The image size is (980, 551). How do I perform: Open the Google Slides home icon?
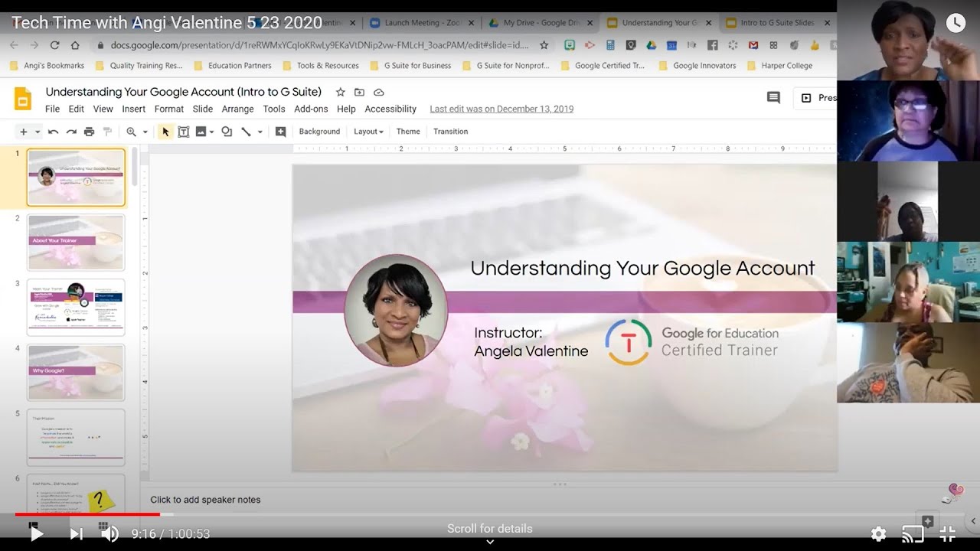tap(23, 99)
